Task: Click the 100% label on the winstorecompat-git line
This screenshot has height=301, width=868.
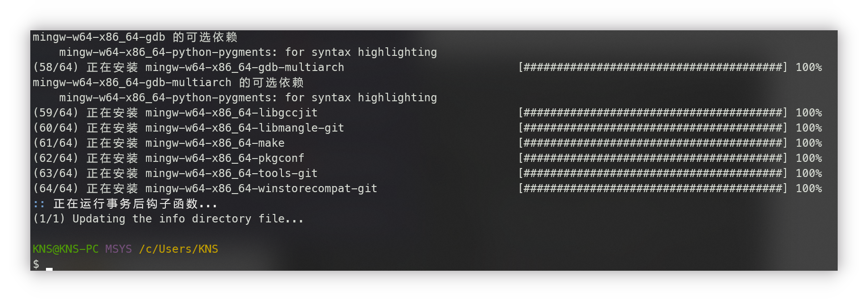Action: tap(808, 188)
